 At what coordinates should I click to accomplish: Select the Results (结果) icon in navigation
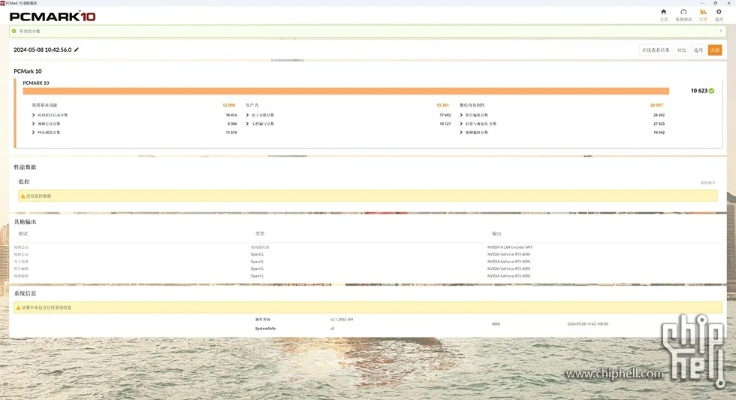(x=703, y=13)
